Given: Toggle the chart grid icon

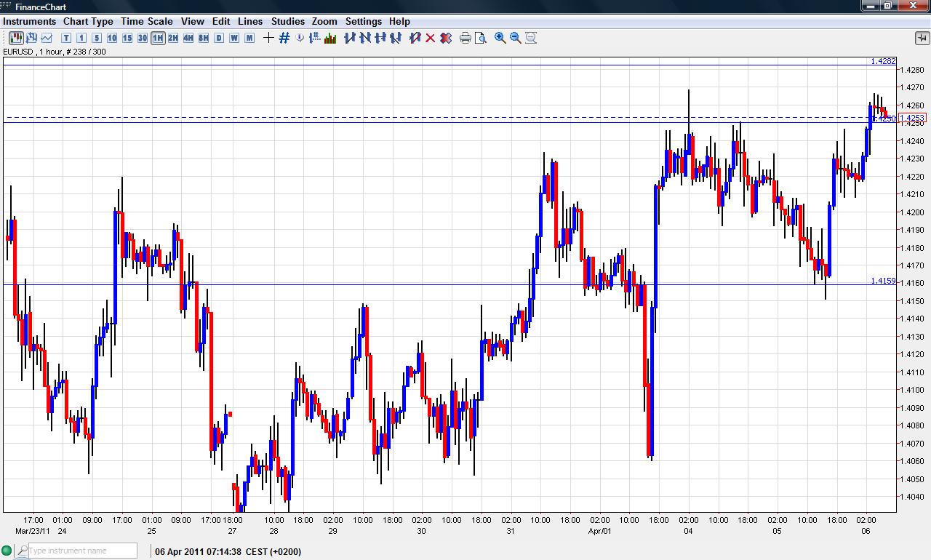Looking at the screenshot, I should tap(283, 38).
